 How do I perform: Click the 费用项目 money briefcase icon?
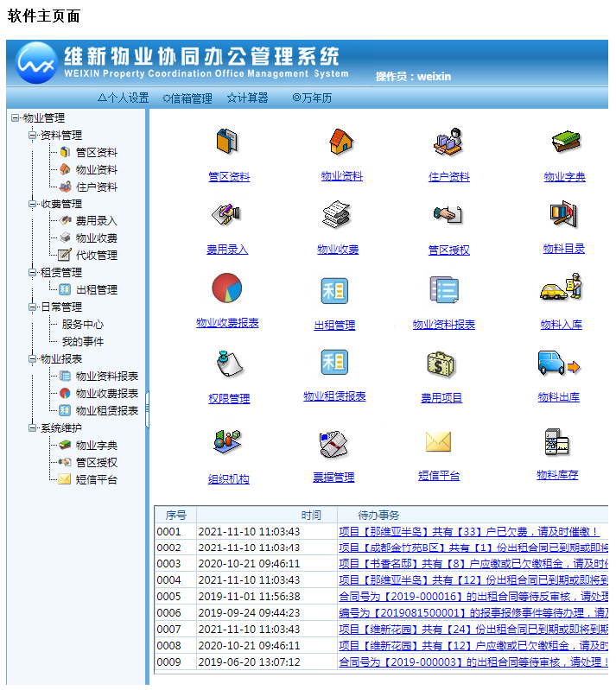pos(441,364)
